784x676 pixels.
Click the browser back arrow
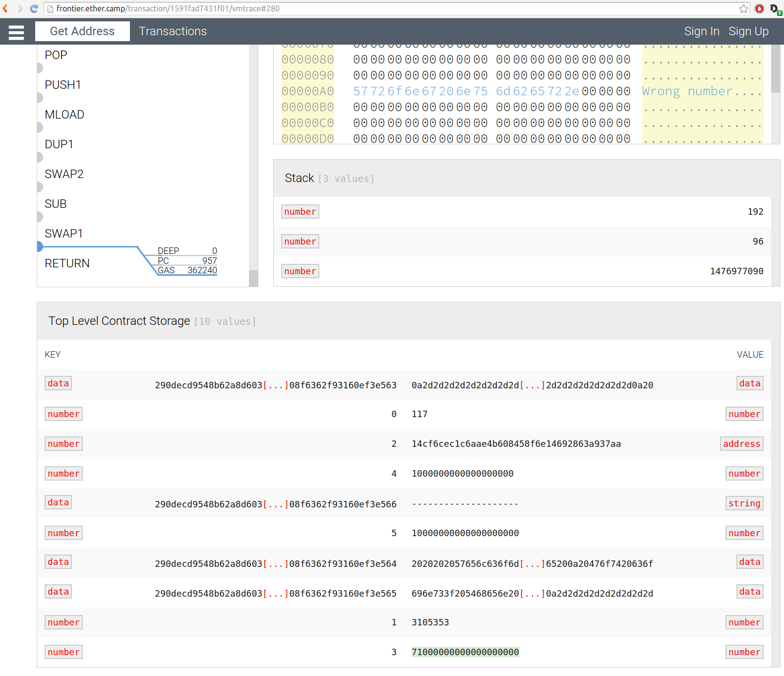(6, 8)
